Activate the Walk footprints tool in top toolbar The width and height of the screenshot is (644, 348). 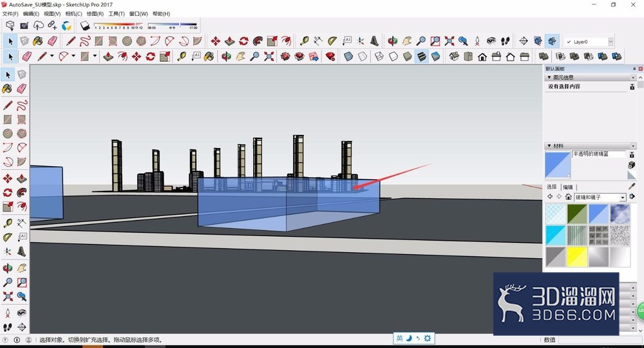click(506, 41)
